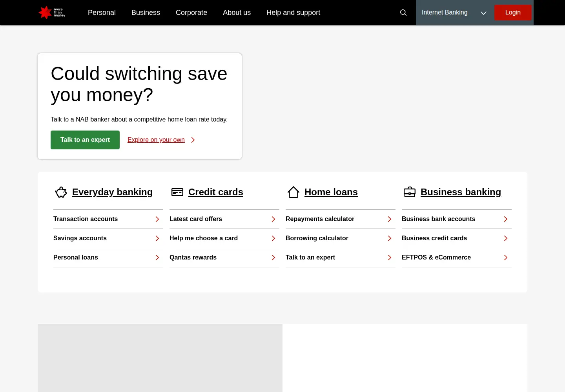Click the green Talk to an expert button
Viewport: 565px width, 392px height.
pyautogui.click(x=85, y=140)
